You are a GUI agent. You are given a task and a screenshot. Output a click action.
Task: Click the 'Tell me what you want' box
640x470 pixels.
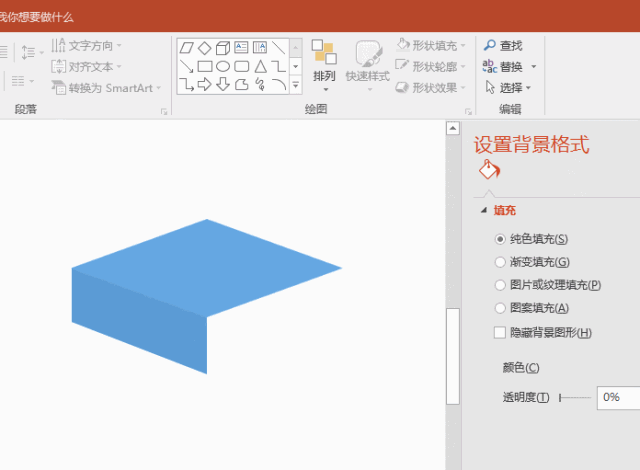[37, 17]
